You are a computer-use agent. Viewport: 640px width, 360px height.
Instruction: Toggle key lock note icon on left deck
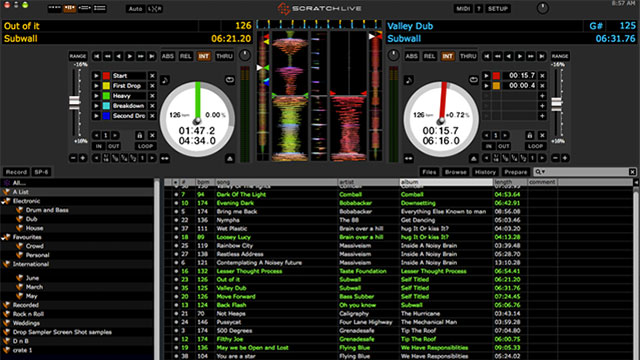click(x=165, y=80)
